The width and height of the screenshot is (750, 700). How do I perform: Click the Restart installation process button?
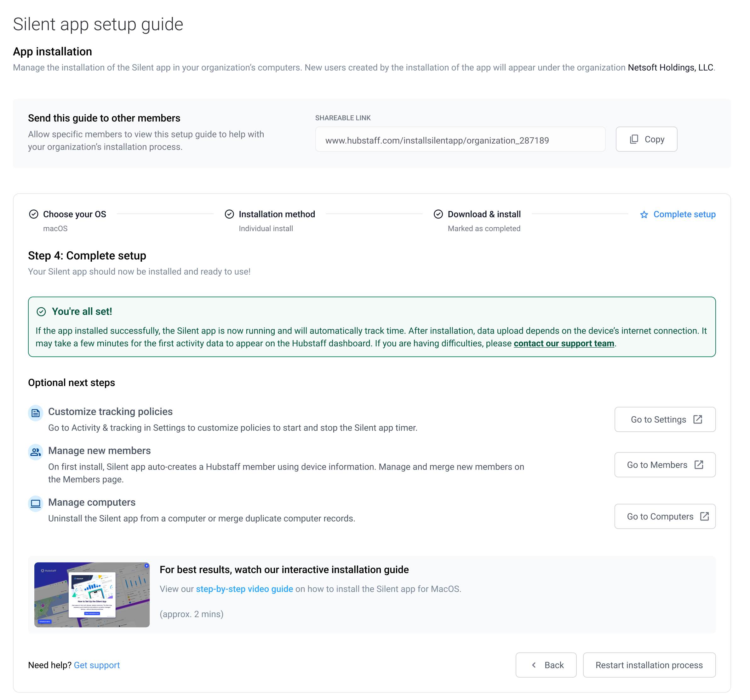pyautogui.click(x=649, y=665)
